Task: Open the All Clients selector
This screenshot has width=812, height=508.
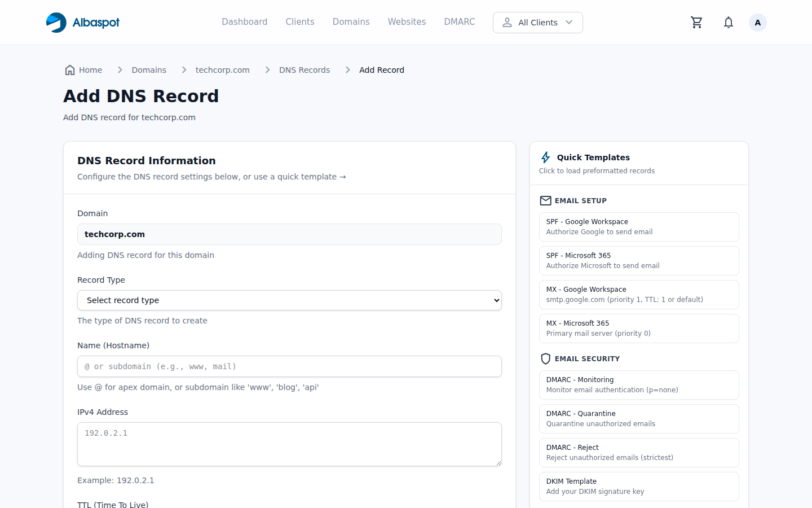Action: [537, 22]
